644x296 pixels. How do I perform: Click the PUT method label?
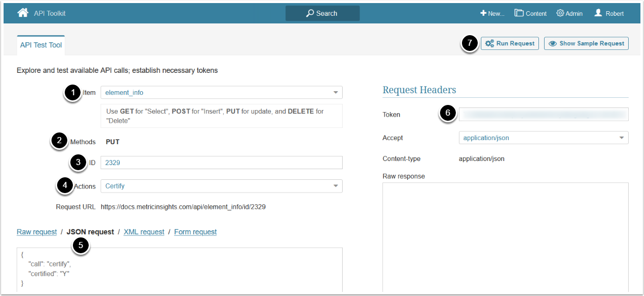pyautogui.click(x=113, y=142)
